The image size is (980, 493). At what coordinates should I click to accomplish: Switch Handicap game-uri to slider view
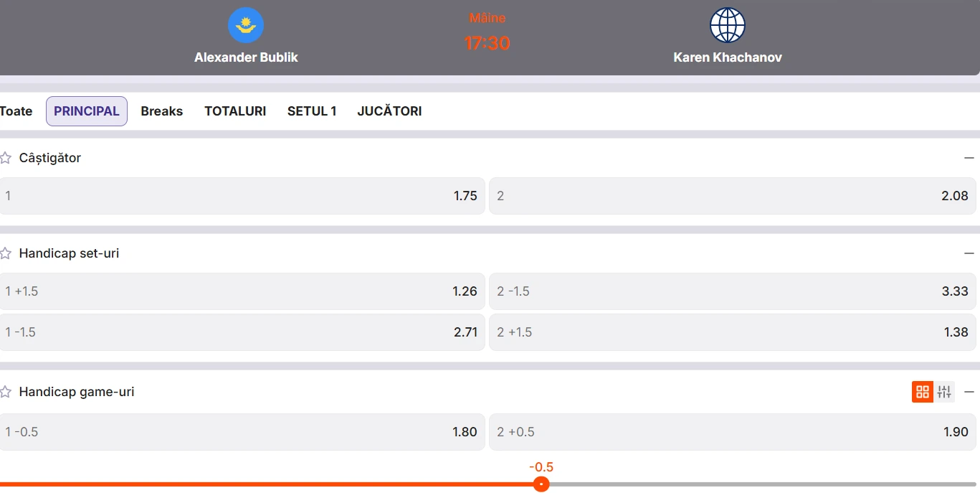coord(944,392)
